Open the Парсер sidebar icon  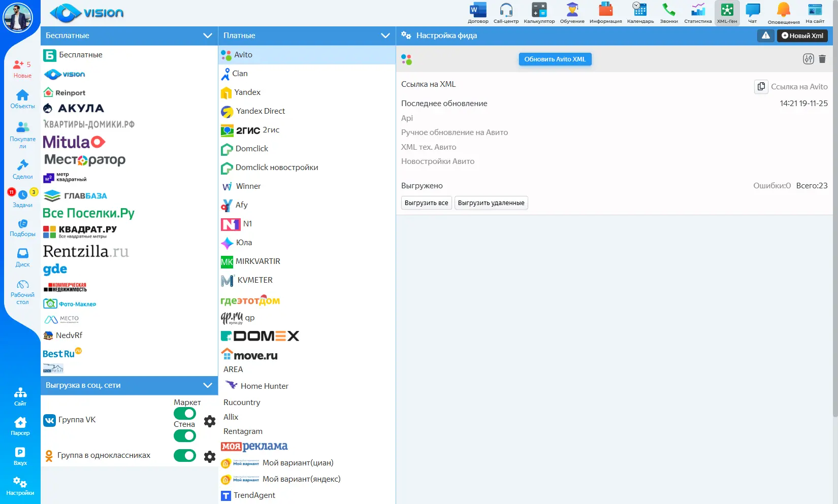(20, 425)
